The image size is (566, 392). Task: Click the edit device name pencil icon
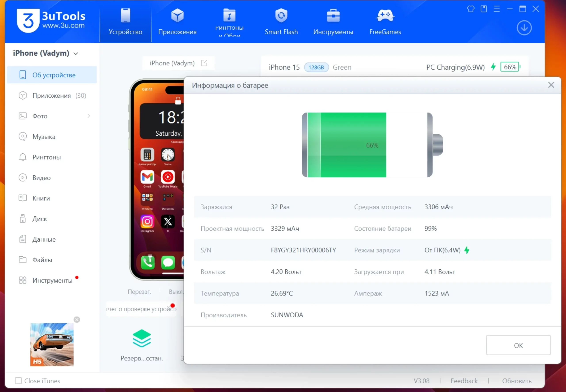[204, 63]
